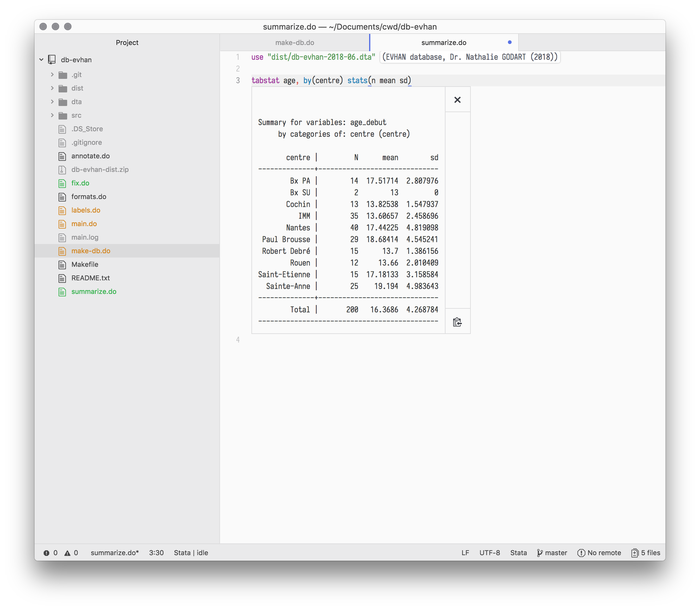The height and width of the screenshot is (610, 700).
Task: Select the summarize.do editor tab
Action: pos(443,43)
